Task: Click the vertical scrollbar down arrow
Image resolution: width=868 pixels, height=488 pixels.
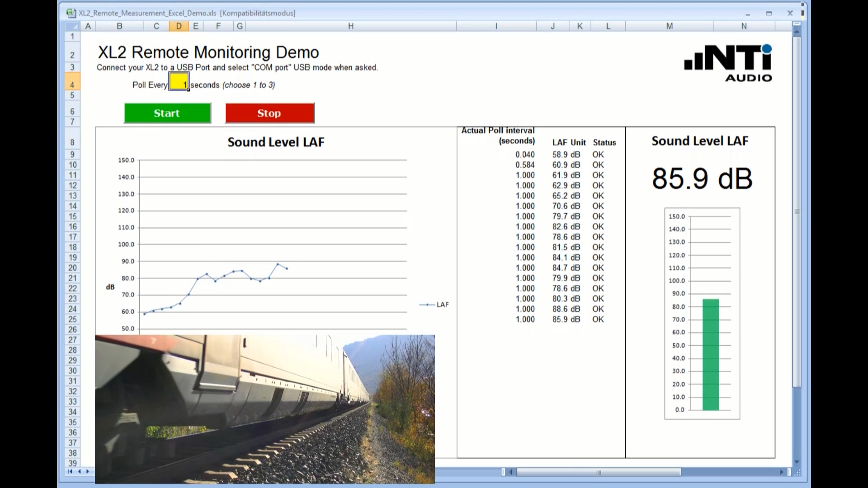Action: [797, 462]
